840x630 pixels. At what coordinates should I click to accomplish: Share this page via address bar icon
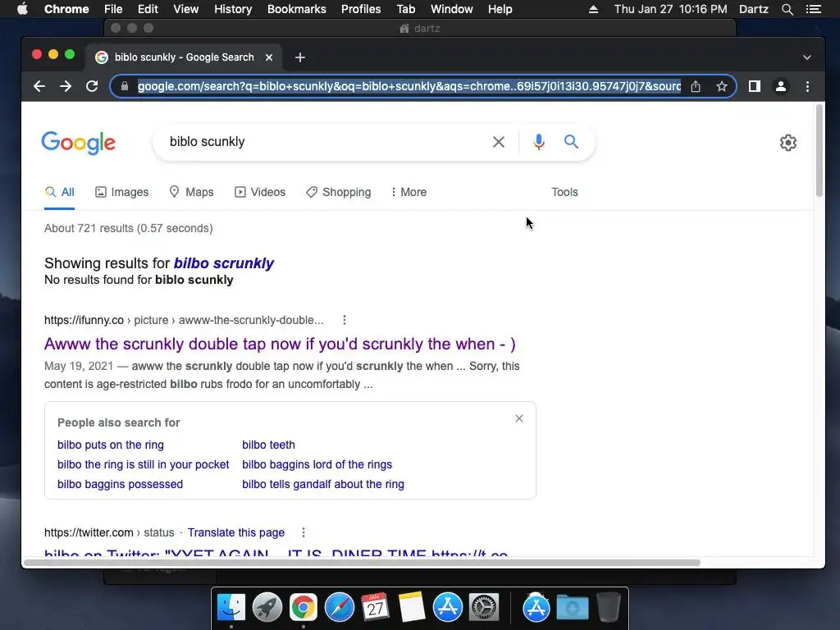pyautogui.click(x=696, y=86)
